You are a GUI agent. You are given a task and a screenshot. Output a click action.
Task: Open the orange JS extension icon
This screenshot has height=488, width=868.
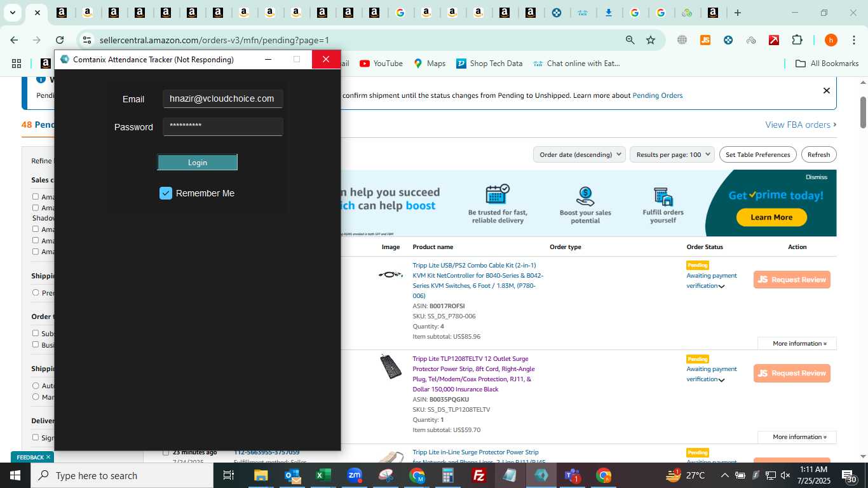tap(705, 40)
